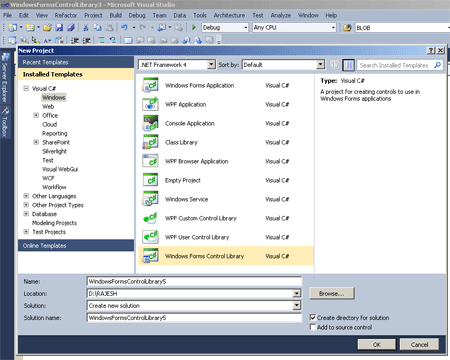Click the Open File folder icon
Screen dimensions: 450x360
(x=47, y=27)
